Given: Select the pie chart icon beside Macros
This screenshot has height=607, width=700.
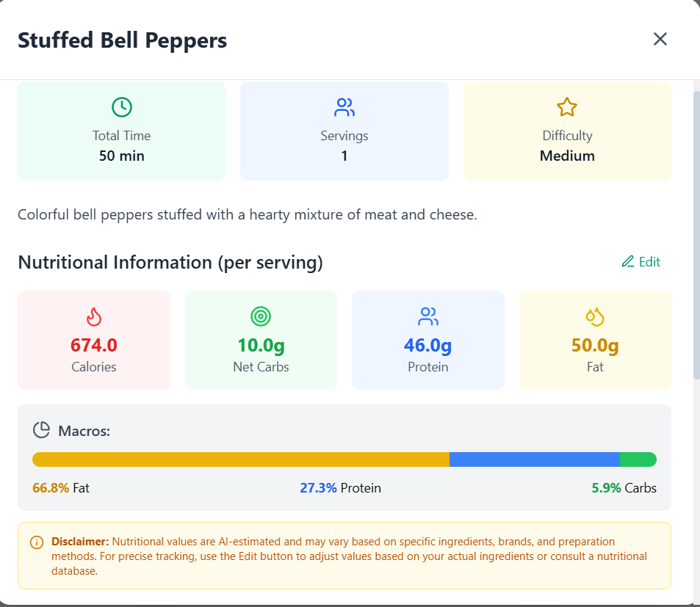Looking at the screenshot, I should coord(40,431).
